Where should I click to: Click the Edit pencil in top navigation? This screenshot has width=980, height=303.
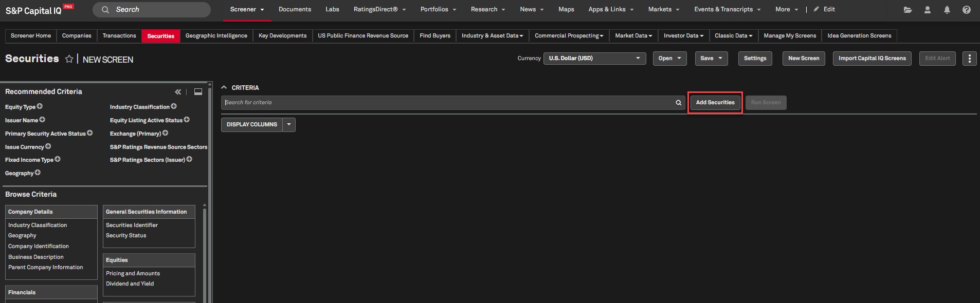tap(824, 9)
